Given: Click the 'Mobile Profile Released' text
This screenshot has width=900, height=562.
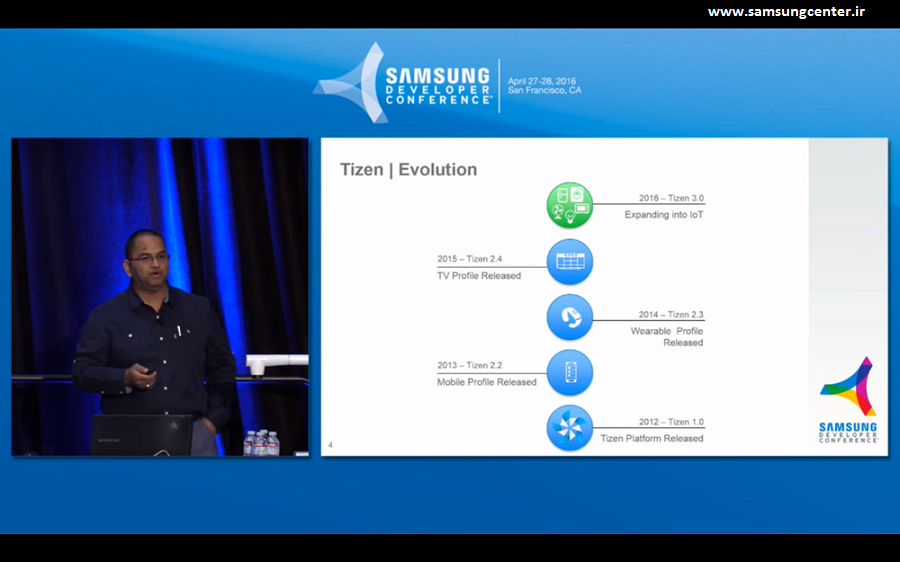Looking at the screenshot, I should point(487,382).
